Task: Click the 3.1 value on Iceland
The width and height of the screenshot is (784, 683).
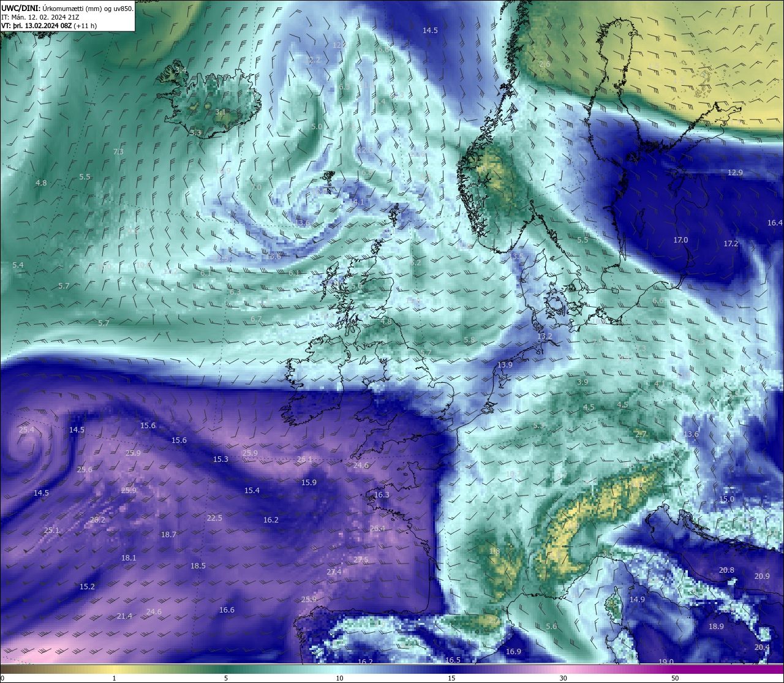Action: coord(221,112)
